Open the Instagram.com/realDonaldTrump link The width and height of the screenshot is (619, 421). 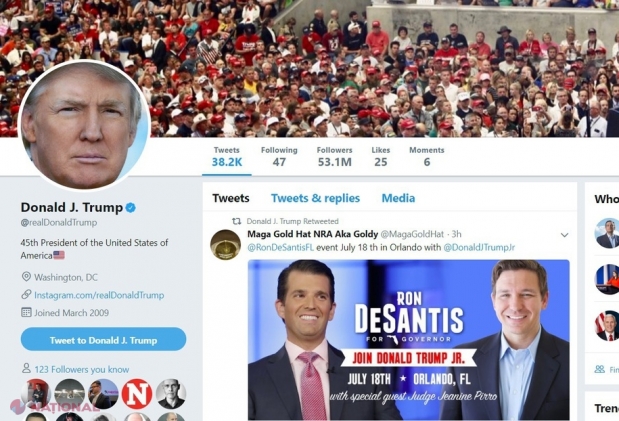click(x=99, y=295)
